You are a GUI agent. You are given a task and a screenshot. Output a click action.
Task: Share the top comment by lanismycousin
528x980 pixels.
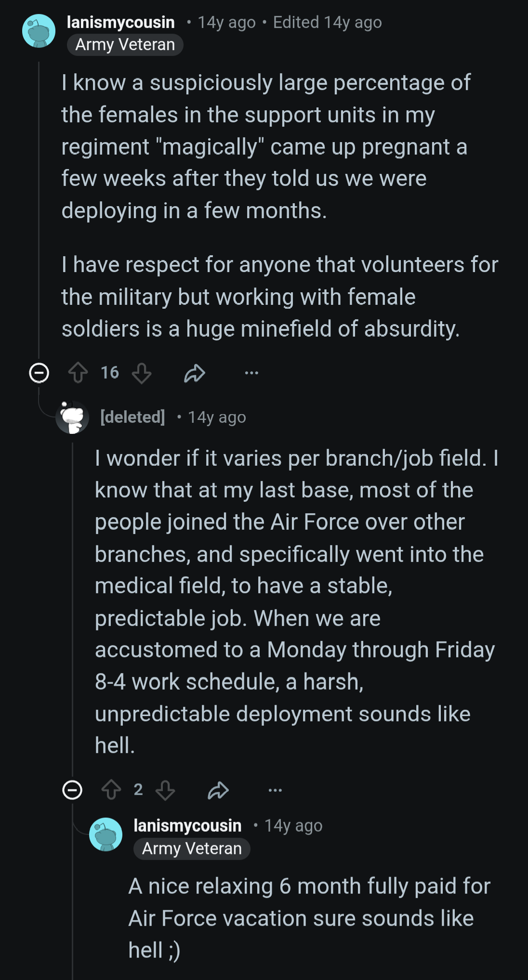(x=195, y=373)
